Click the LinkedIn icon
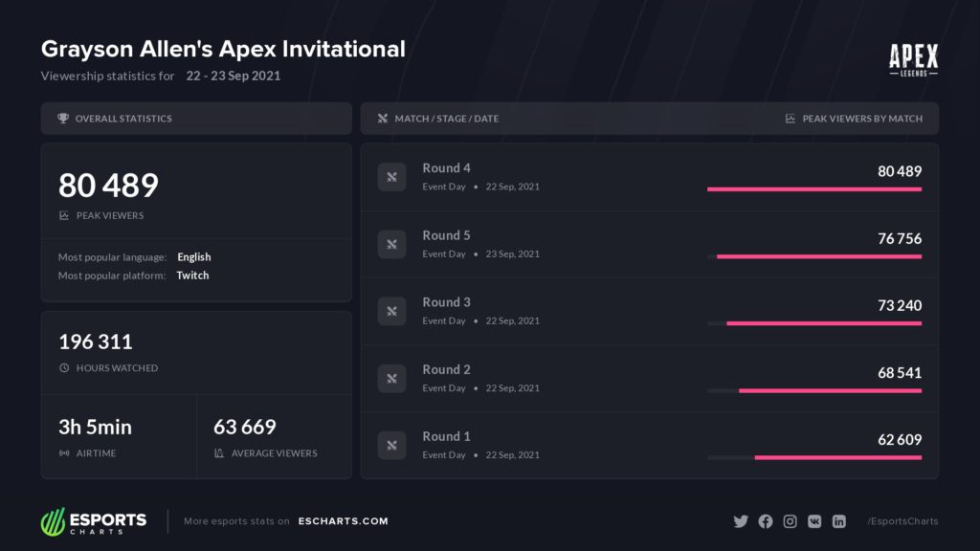Viewport: 980px width, 551px height. [839, 521]
